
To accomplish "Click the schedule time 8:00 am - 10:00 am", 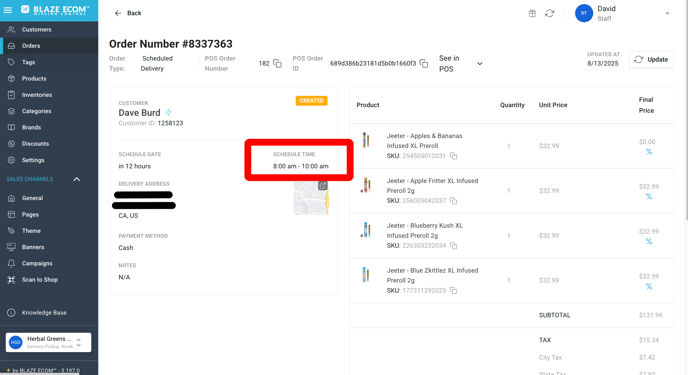I will [x=301, y=166].
